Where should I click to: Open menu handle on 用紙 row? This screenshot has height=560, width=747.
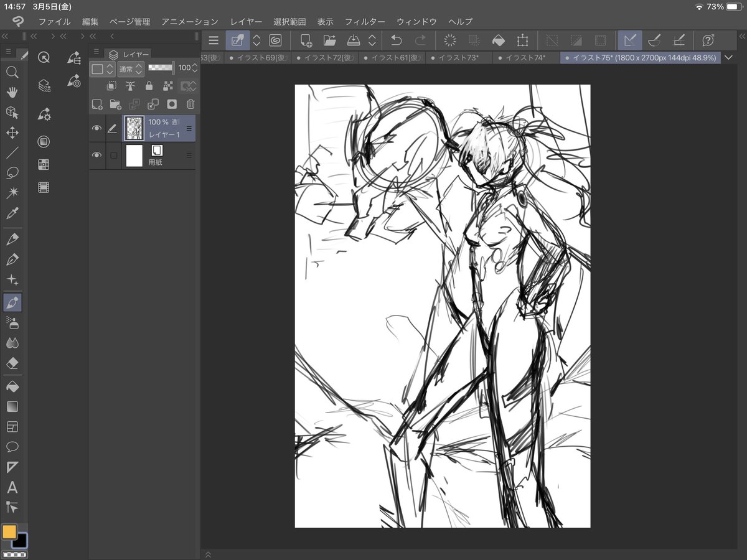pyautogui.click(x=189, y=156)
